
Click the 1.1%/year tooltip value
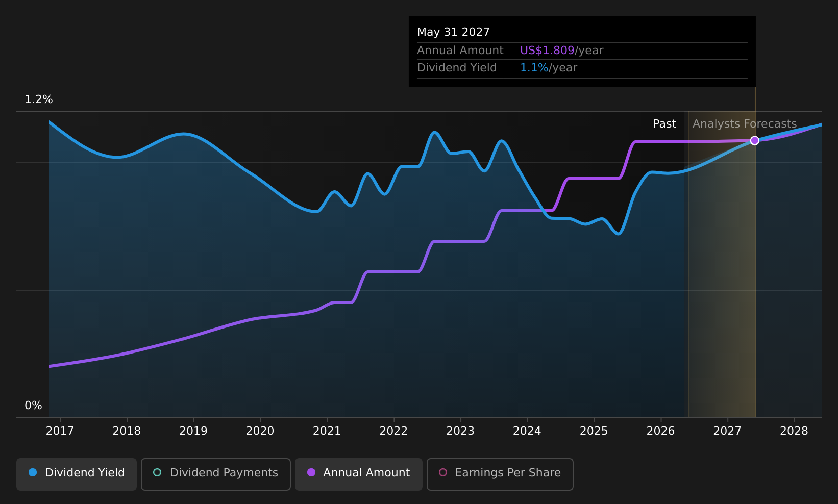pyautogui.click(x=549, y=68)
